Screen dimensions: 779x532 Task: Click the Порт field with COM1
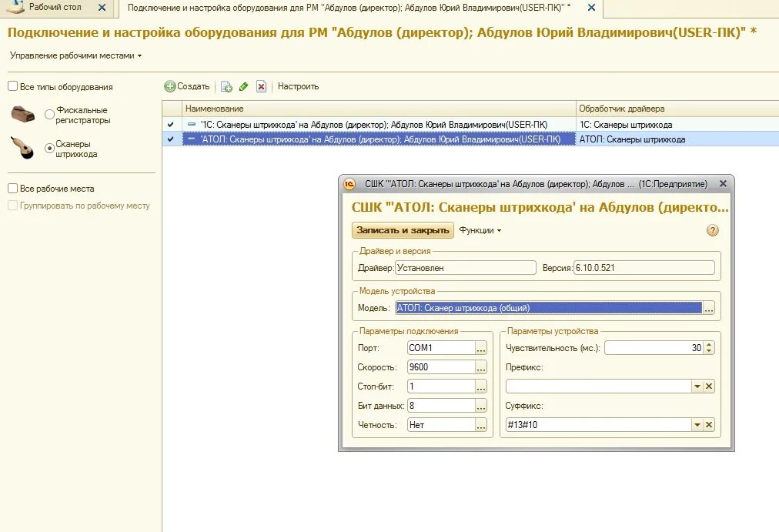(x=441, y=348)
